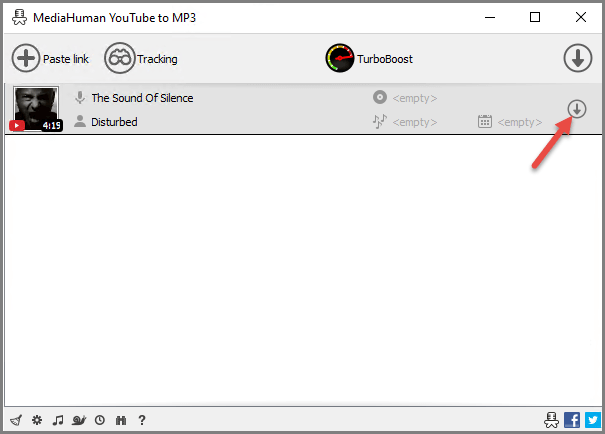This screenshot has width=605, height=434.
Task: Toggle the TurboBoost speedometer
Action: tap(340, 58)
